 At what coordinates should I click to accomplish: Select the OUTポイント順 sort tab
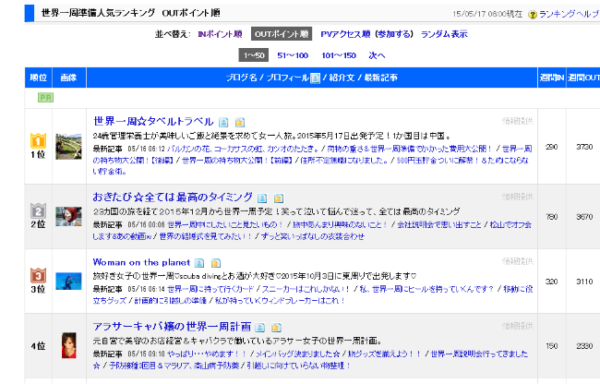tap(282, 34)
